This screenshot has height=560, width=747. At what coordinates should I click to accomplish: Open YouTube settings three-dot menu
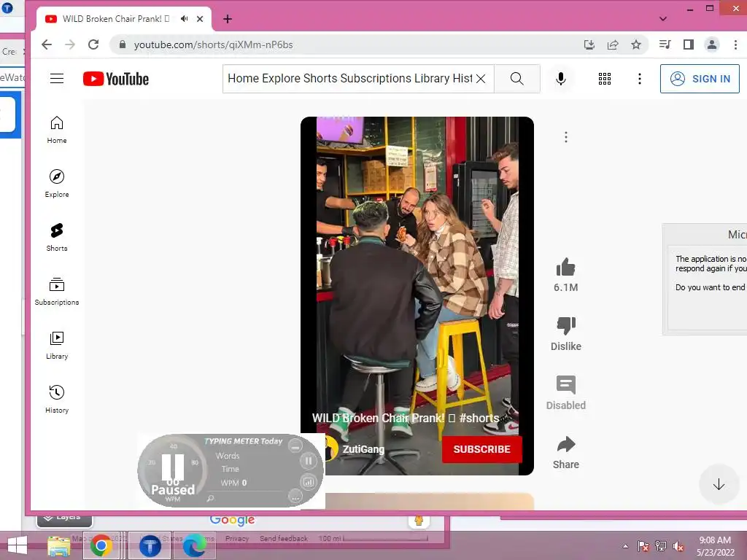point(639,79)
